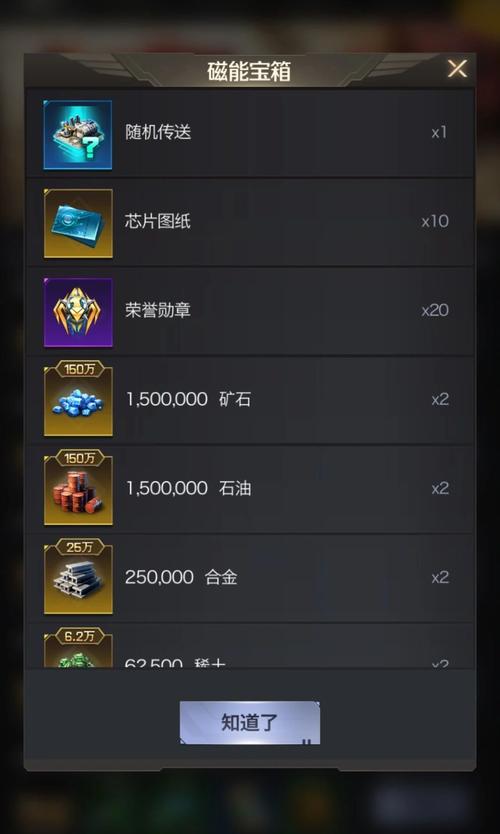Click the 250,000 合金 text
Viewport: 500px width, 834px height.
(x=181, y=577)
